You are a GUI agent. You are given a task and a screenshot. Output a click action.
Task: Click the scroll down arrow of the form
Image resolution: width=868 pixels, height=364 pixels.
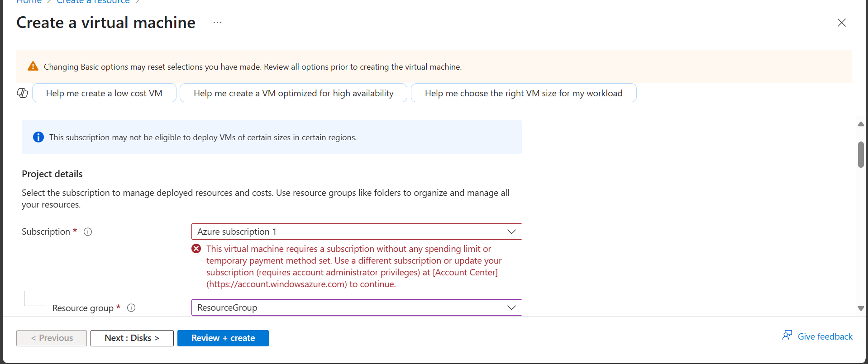pyautogui.click(x=861, y=308)
